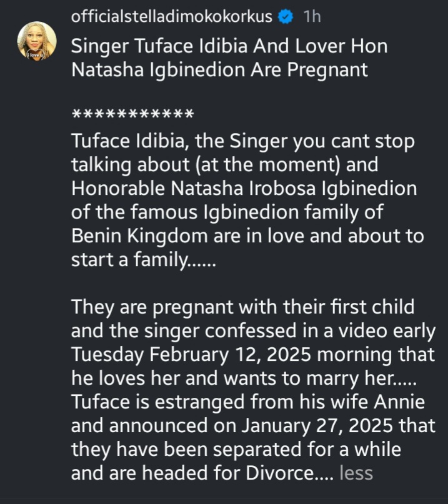This screenshot has height=504, width=448.
Task: Click the text "Natasha Igbinedion Are Pregnant"
Action: [x=219, y=70]
